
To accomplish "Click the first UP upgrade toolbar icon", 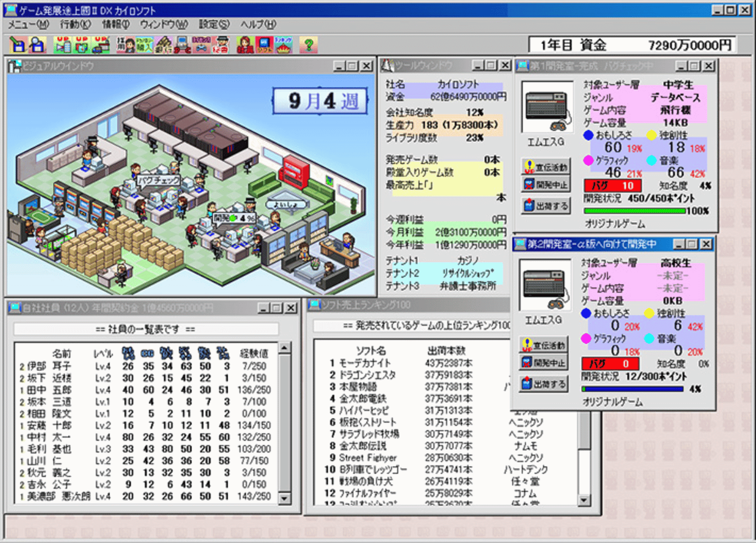I will [x=63, y=45].
